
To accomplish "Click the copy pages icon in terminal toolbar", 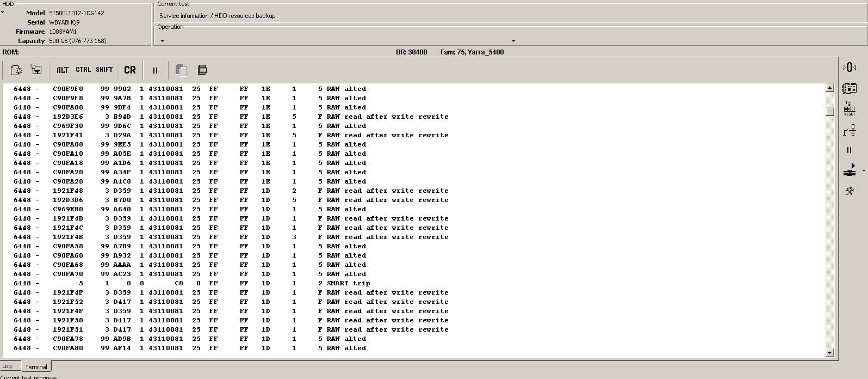I will tap(181, 70).
